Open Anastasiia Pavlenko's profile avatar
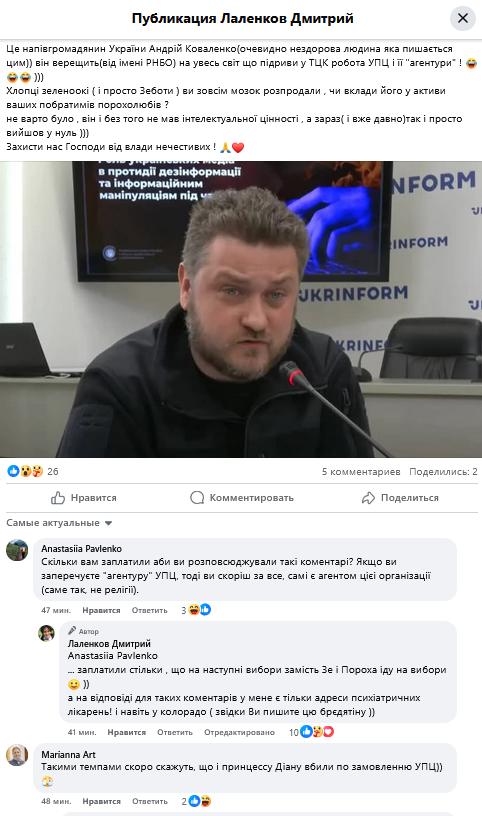 (17, 550)
